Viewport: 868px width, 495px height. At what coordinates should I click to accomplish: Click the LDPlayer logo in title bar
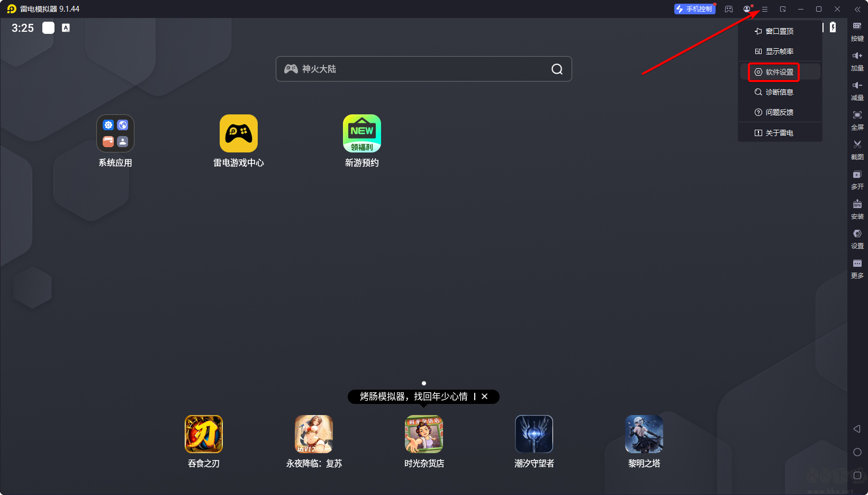[x=12, y=9]
